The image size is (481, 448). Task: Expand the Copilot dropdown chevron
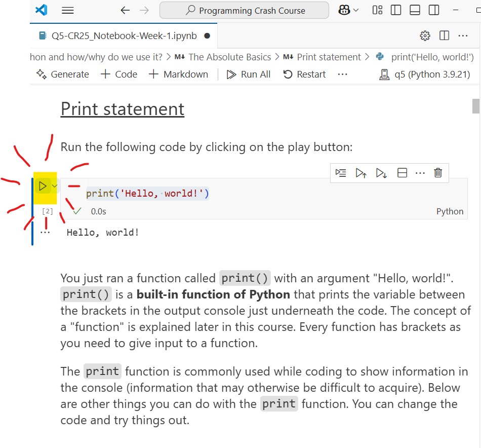(356, 10)
